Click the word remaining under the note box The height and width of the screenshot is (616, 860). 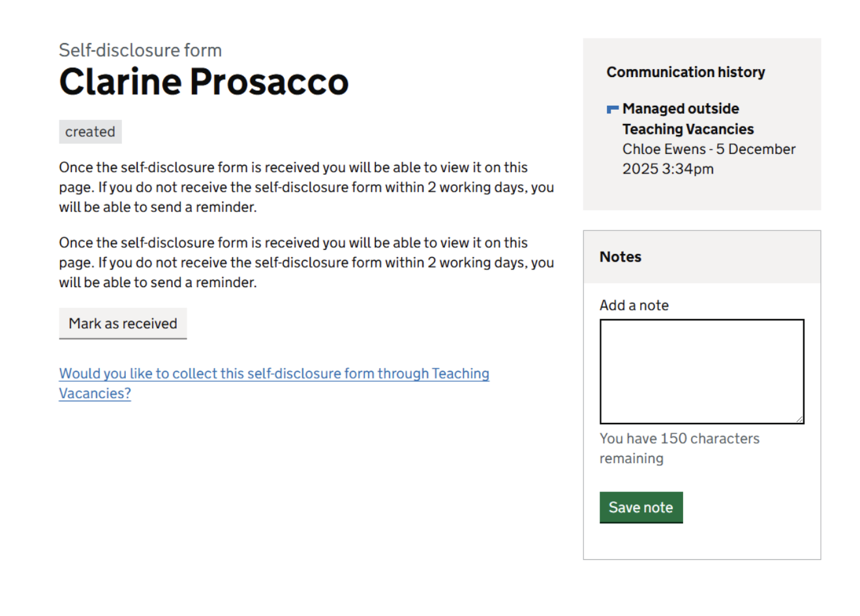click(631, 459)
